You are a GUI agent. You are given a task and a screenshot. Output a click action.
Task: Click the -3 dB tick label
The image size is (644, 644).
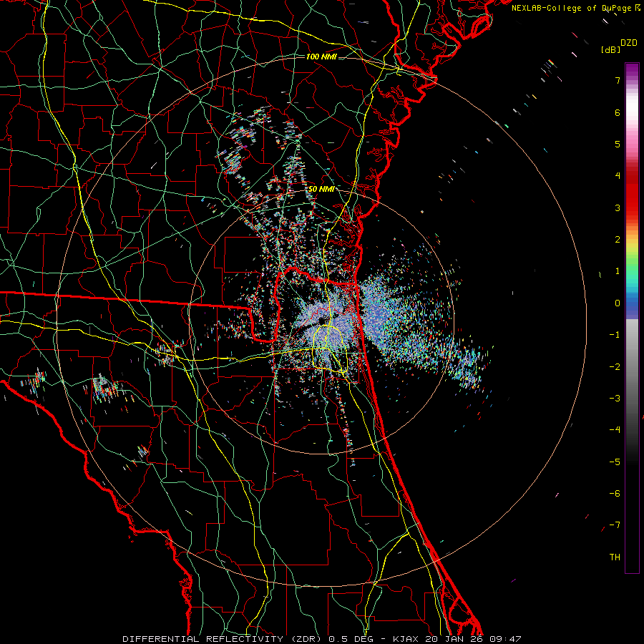click(x=615, y=399)
